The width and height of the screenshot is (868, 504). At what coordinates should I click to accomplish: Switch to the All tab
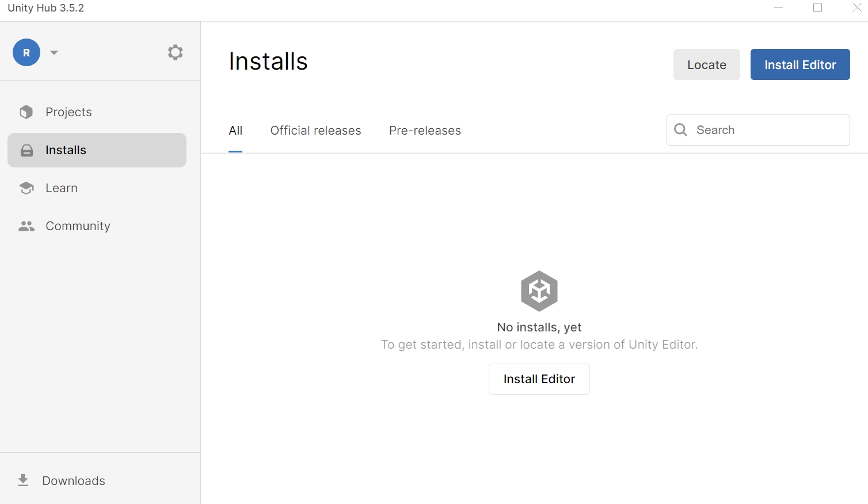point(235,131)
